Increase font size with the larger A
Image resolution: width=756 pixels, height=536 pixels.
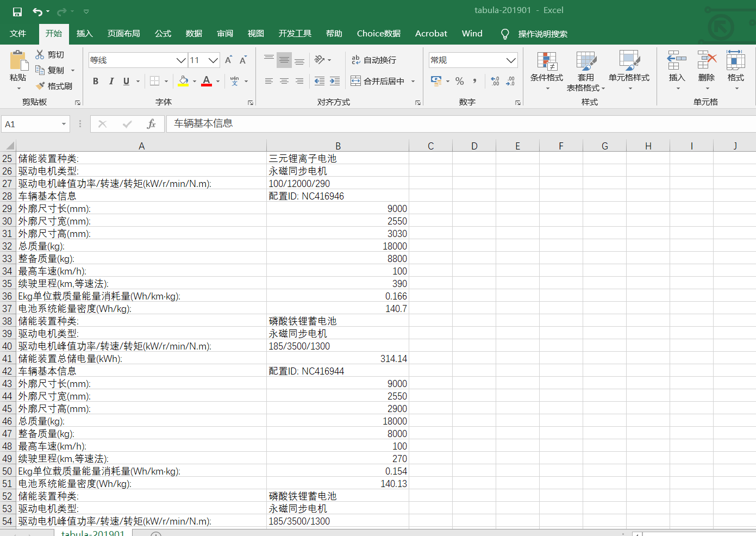pyautogui.click(x=229, y=60)
